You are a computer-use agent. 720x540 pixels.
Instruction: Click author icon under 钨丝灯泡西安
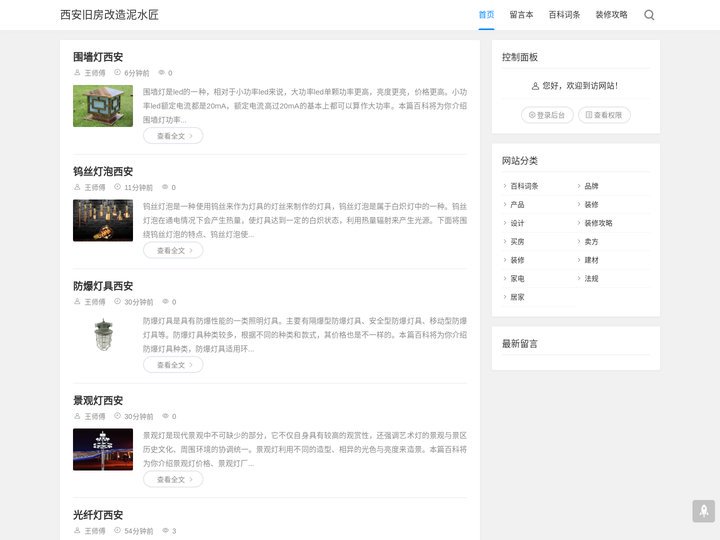point(77,187)
